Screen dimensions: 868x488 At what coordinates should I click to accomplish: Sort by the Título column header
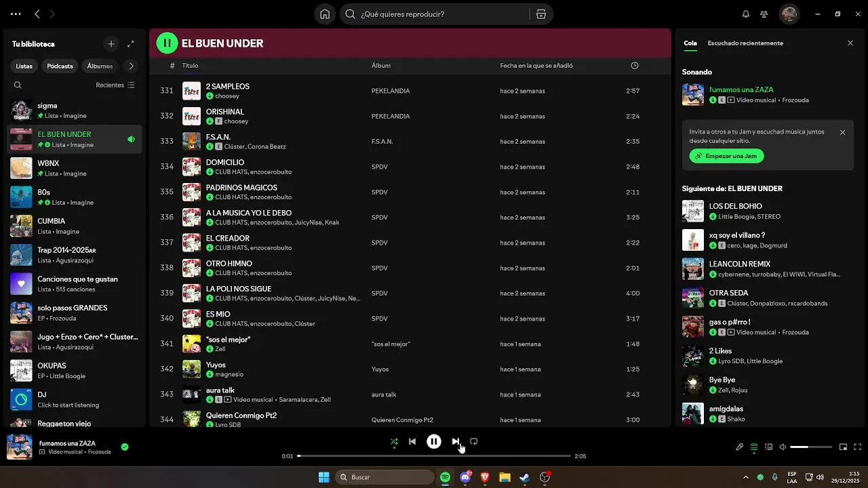(x=190, y=66)
